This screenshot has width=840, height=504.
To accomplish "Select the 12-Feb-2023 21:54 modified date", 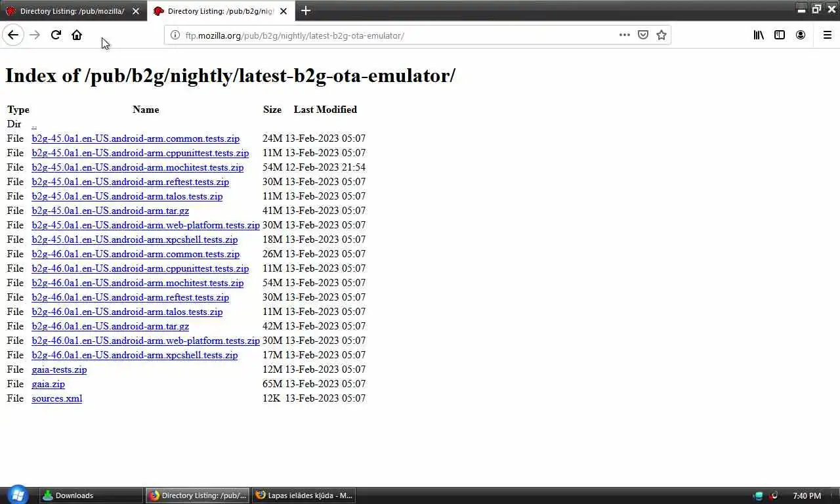I will pyautogui.click(x=325, y=167).
